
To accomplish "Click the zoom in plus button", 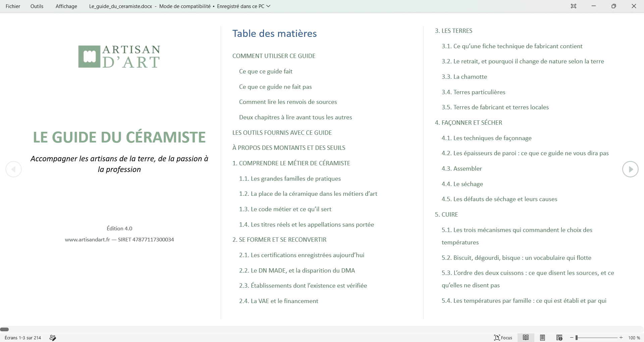I will [621, 338].
